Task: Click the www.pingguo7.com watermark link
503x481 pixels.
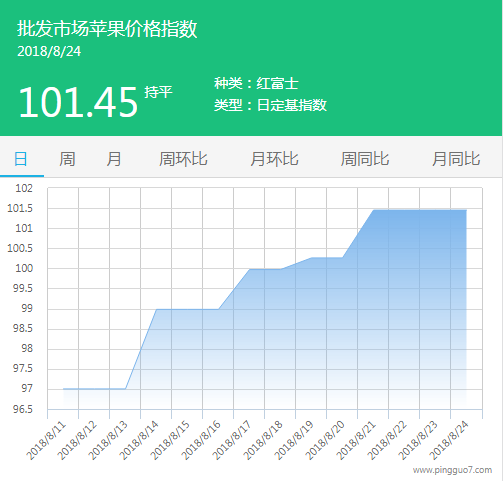Action: [452, 470]
